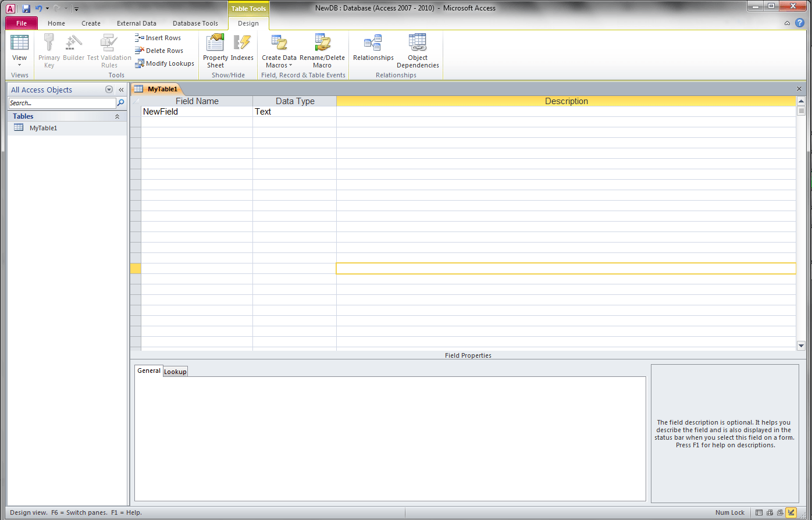Switch to PivotTable View in status bar
812x520 pixels.
[x=770, y=512]
